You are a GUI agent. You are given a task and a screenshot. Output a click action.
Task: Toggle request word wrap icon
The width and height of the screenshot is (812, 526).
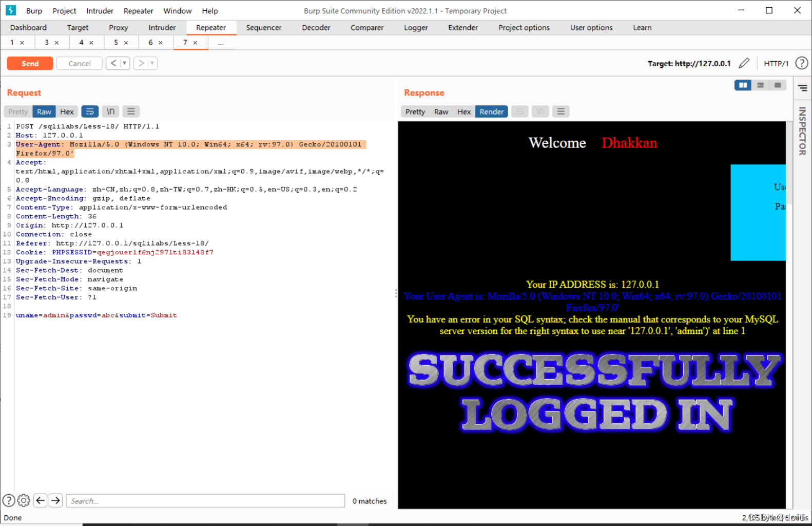(x=90, y=111)
